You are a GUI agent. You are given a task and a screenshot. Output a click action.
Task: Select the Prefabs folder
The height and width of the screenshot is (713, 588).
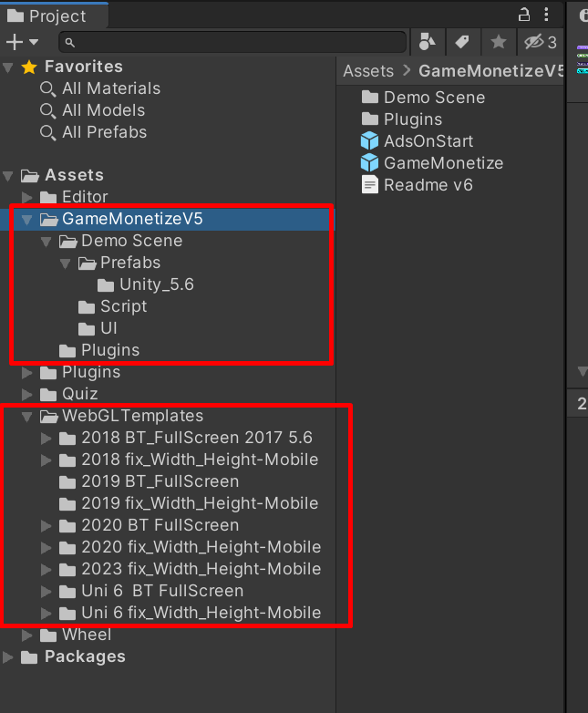(x=119, y=263)
